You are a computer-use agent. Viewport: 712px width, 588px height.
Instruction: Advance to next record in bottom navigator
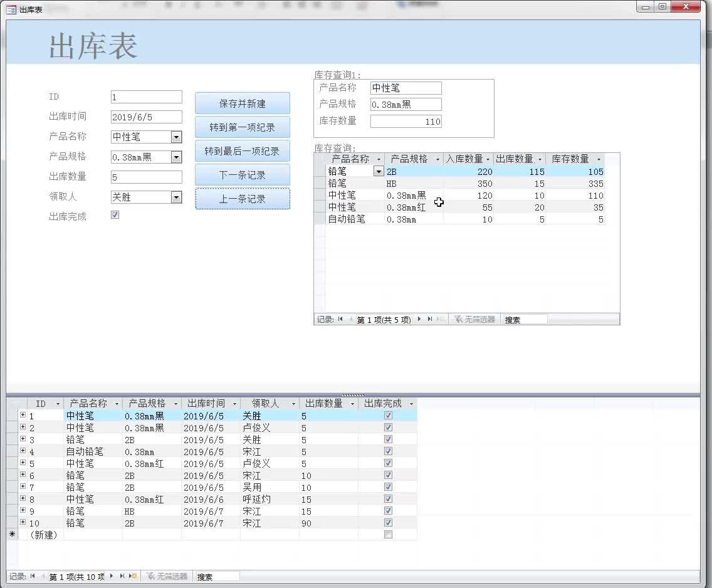(x=112, y=576)
